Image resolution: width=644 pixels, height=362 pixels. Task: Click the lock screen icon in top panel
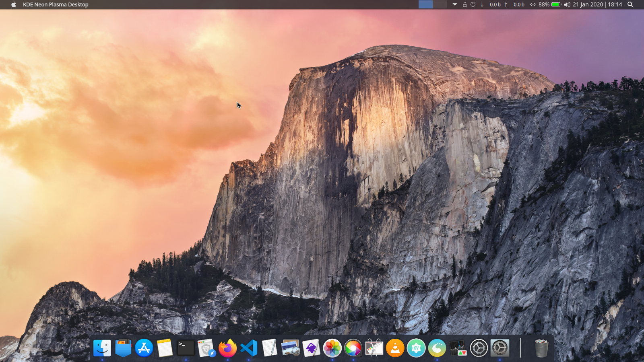coord(465,4)
